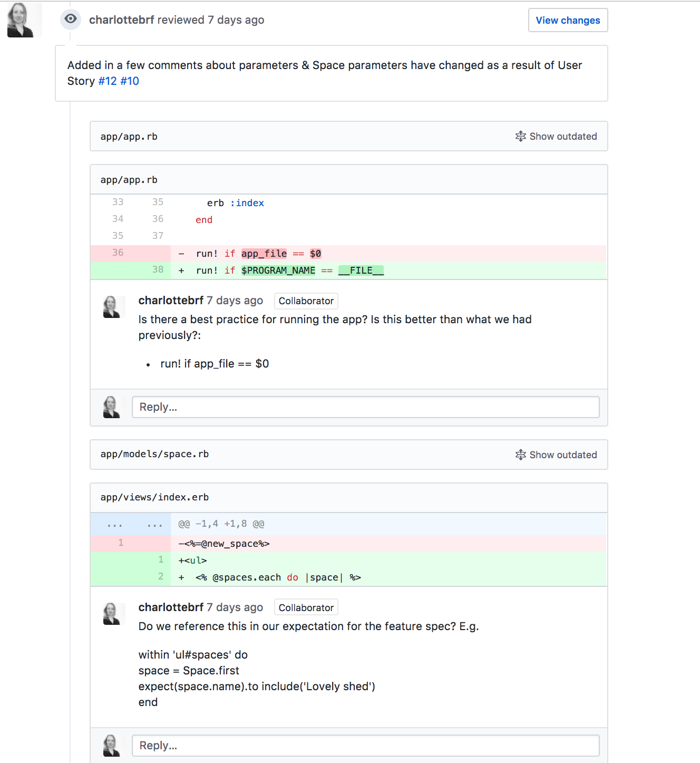This screenshot has height=763, width=700.
Task: Click avatar next to bottom Reply box
Action: (112, 746)
